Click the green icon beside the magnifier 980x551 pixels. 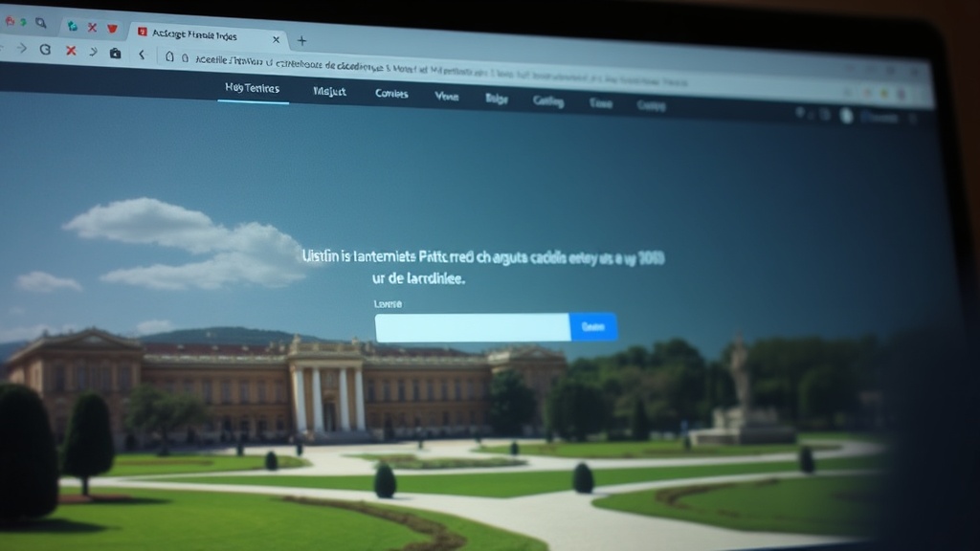[23, 22]
